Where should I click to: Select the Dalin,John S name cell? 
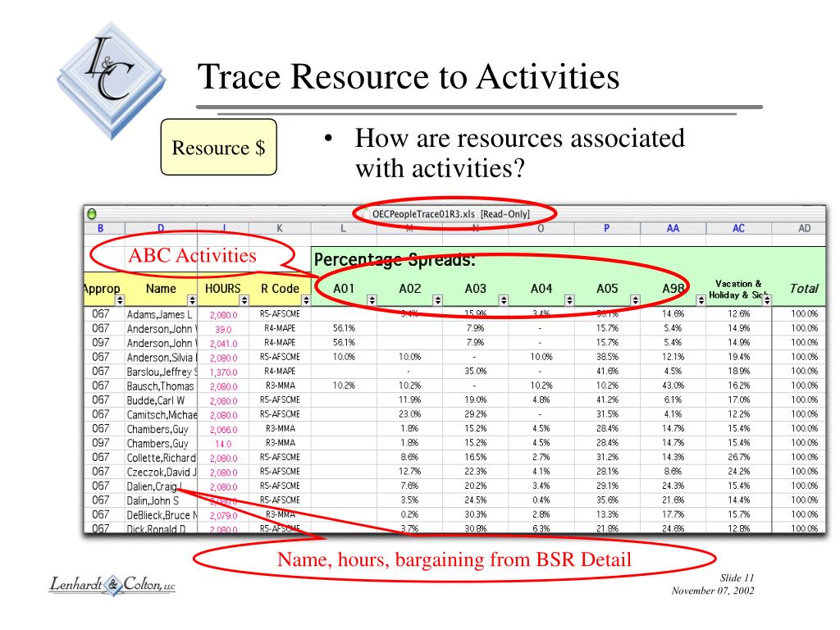click(x=162, y=501)
